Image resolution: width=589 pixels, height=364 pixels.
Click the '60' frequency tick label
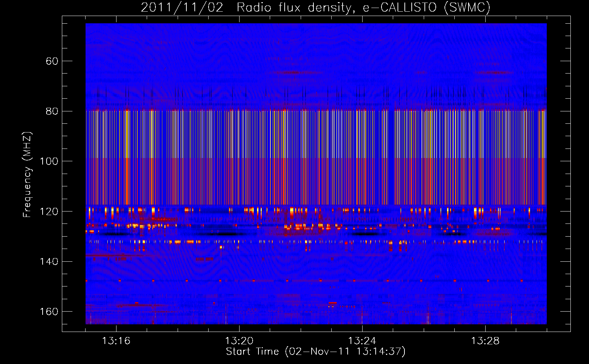[52, 61]
